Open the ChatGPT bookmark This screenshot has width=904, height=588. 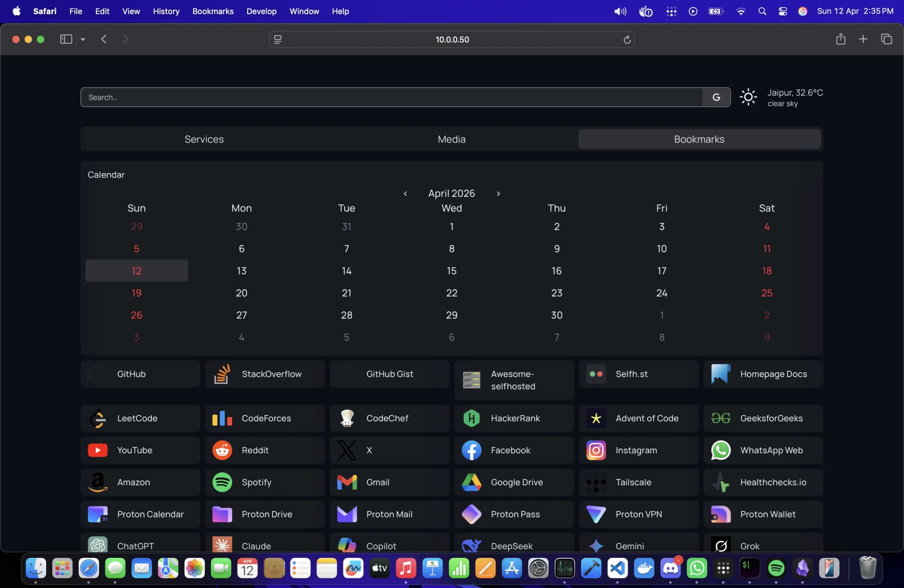point(140,545)
